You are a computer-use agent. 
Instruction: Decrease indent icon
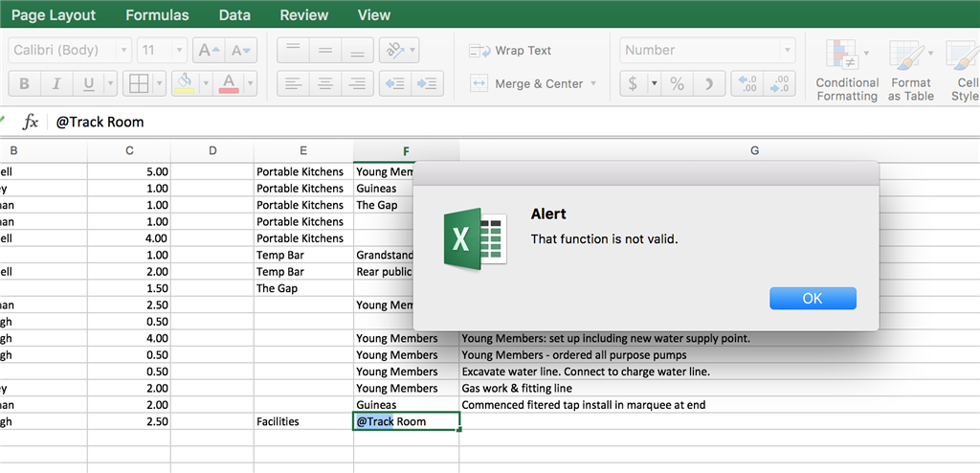395,83
